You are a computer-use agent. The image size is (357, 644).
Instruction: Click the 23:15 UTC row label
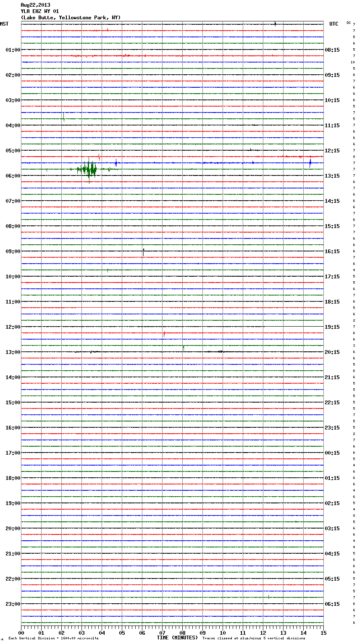[x=332, y=428]
